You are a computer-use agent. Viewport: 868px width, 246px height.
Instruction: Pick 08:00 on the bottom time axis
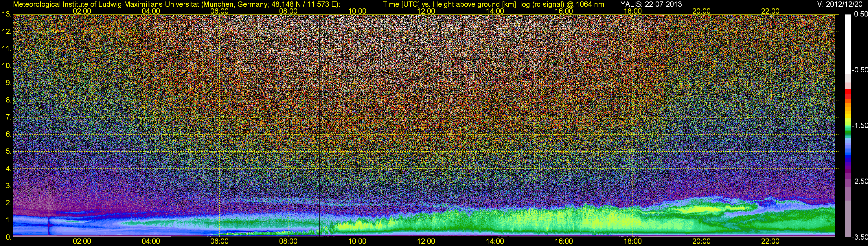coord(288,241)
